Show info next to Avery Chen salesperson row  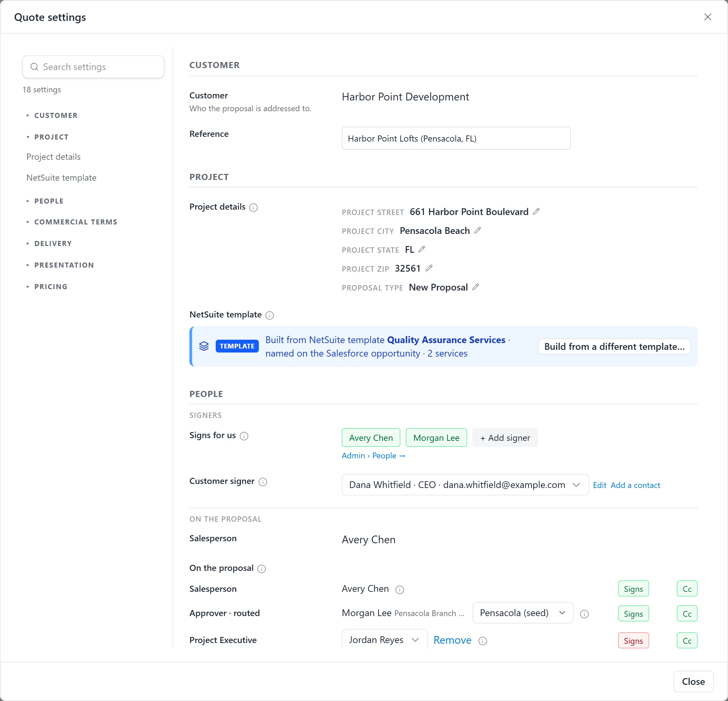[400, 589]
